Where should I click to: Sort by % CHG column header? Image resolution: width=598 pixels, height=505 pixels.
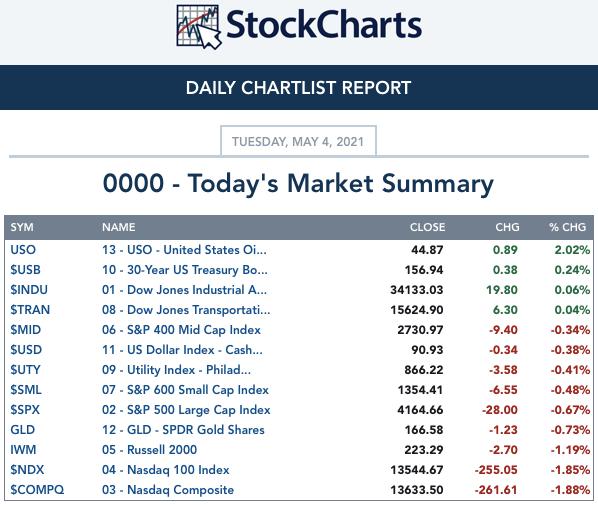[x=567, y=227]
